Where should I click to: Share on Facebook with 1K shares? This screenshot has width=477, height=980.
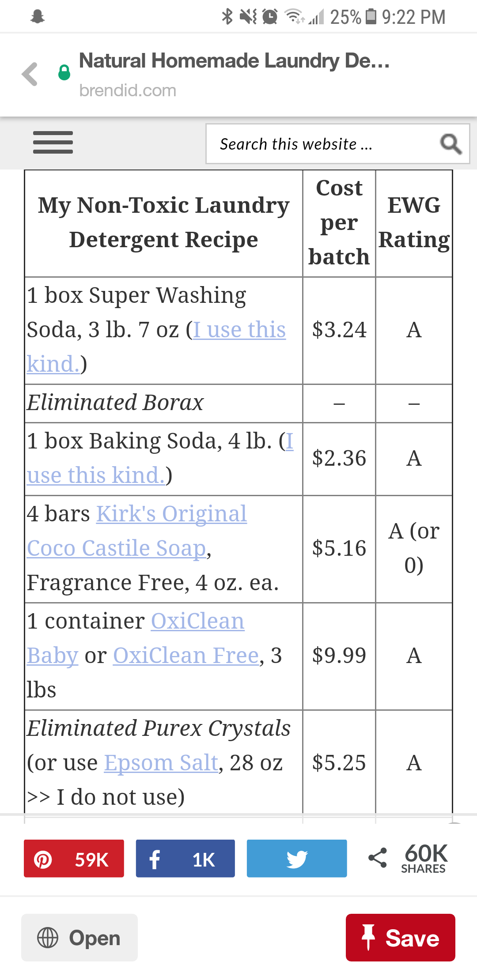(x=185, y=859)
